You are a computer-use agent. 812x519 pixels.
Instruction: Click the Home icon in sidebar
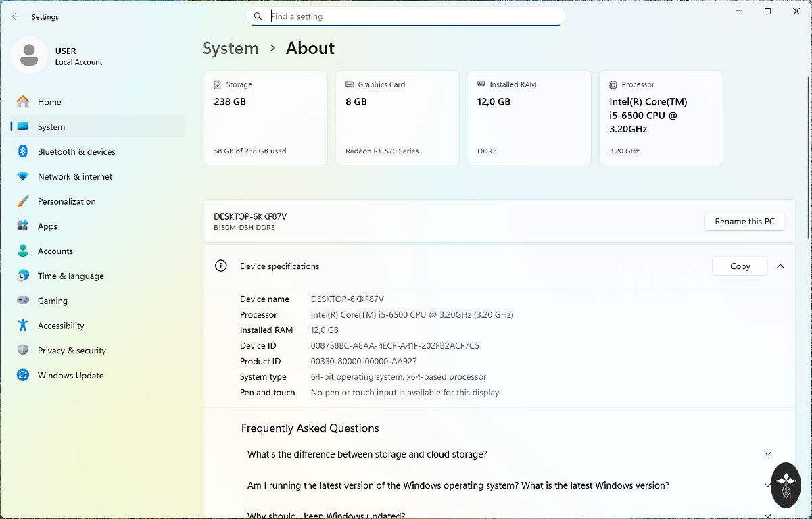tap(23, 102)
